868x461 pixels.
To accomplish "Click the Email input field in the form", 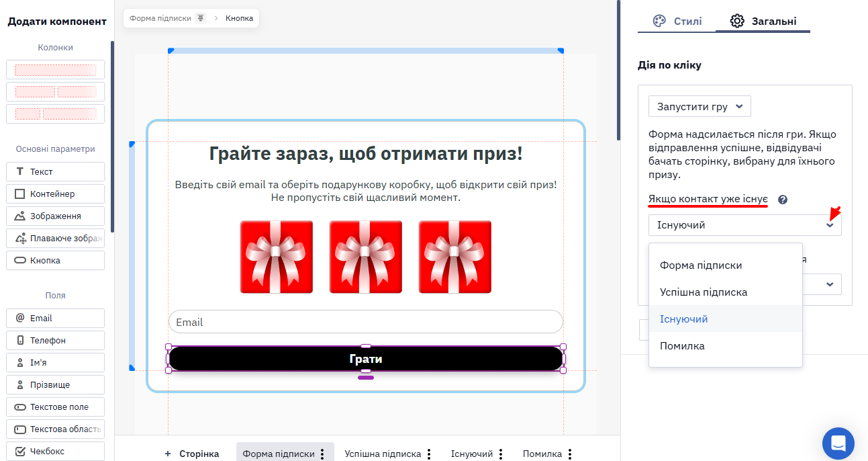I will (366, 322).
